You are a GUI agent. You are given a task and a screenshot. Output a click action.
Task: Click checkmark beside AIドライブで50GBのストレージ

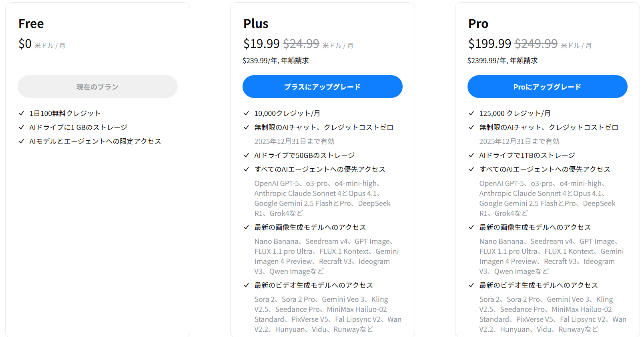247,156
